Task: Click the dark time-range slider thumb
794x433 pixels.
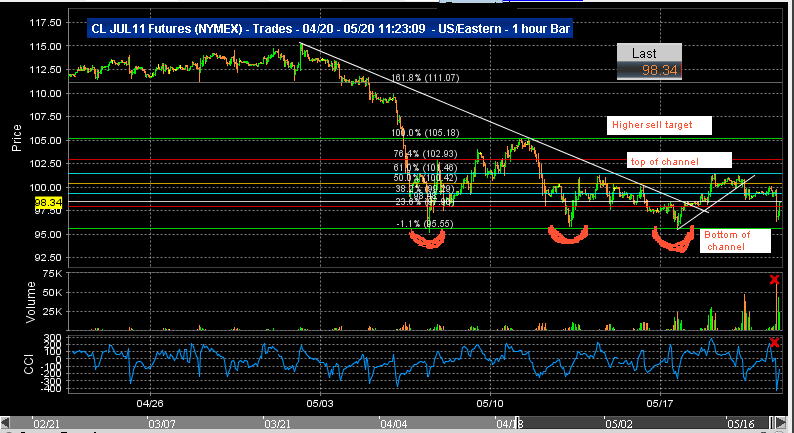Action: click(x=645, y=422)
